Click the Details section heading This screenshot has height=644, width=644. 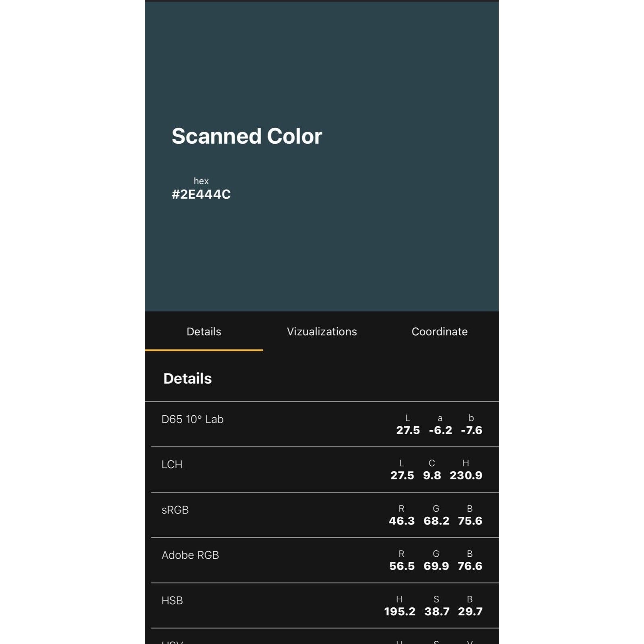(188, 378)
